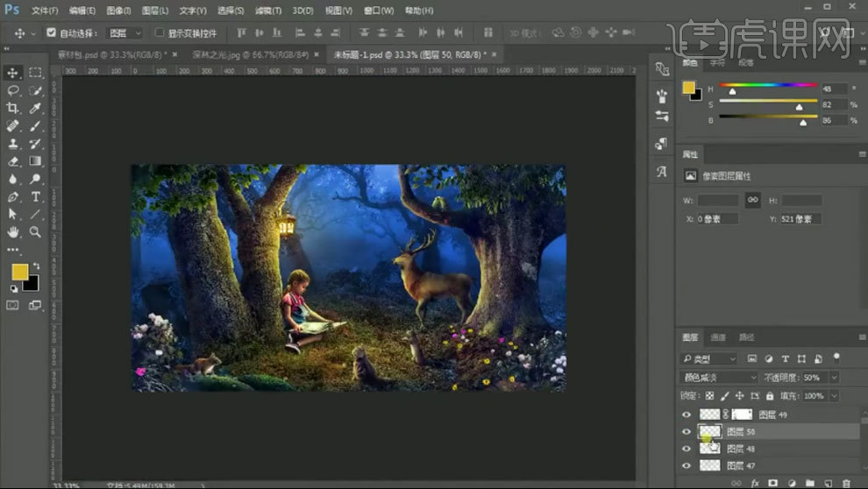Swap foreground and background colors
The width and height of the screenshot is (868, 489).
tap(36, 266)
